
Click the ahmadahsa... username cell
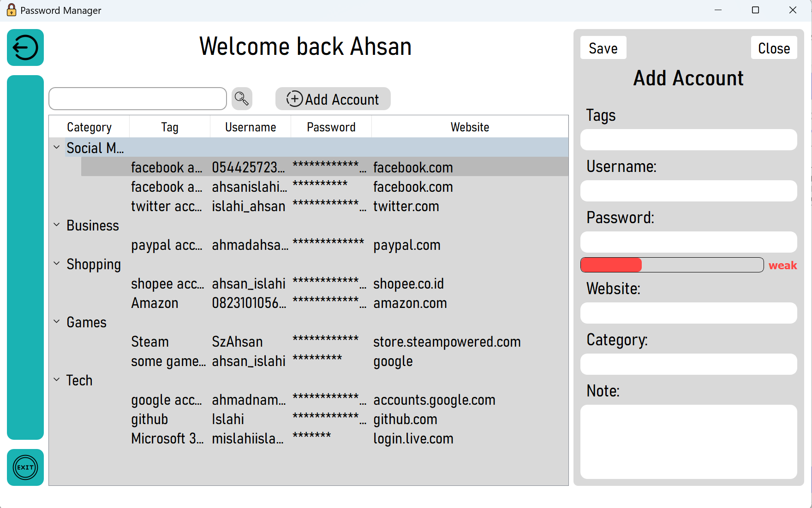(250, 245)
